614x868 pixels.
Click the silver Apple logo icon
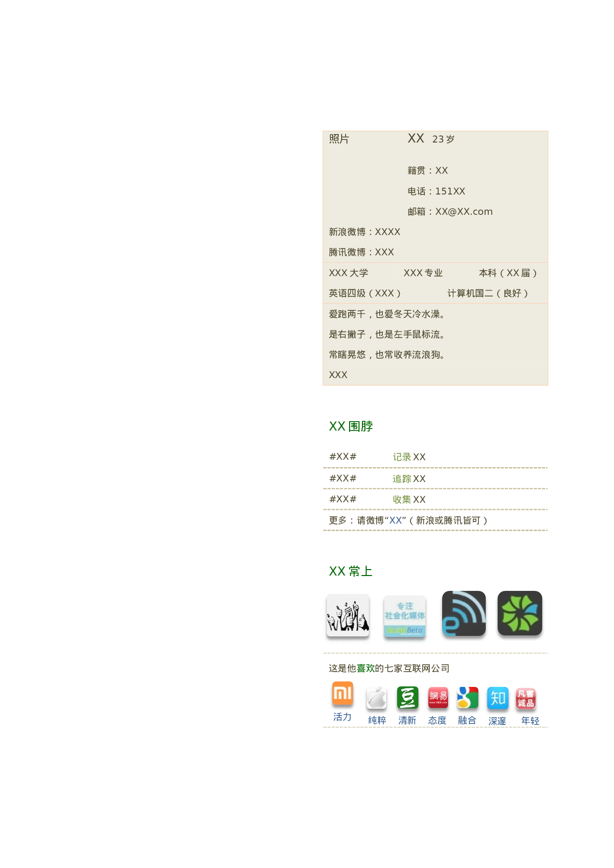[376, 698]
